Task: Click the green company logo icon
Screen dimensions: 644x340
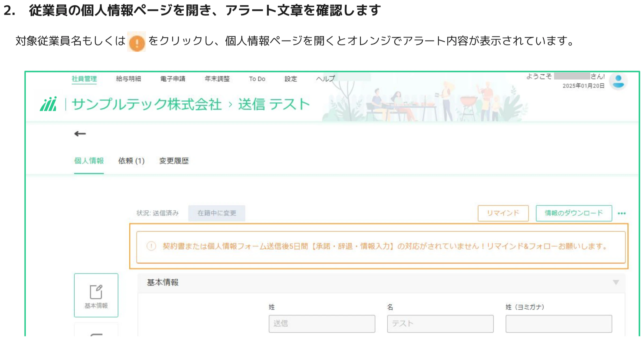Action: tap(48, 104)
